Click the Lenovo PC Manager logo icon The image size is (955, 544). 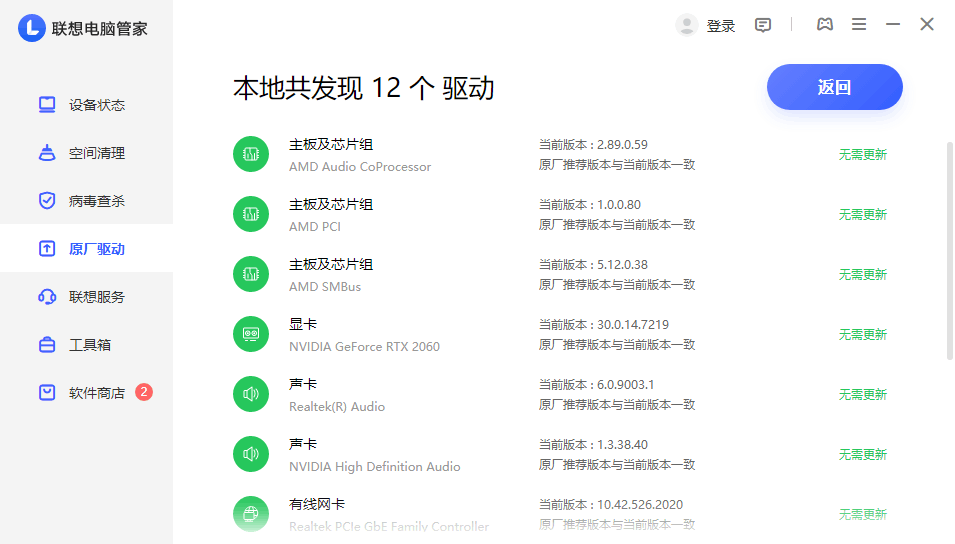click(x=32, y=28)
